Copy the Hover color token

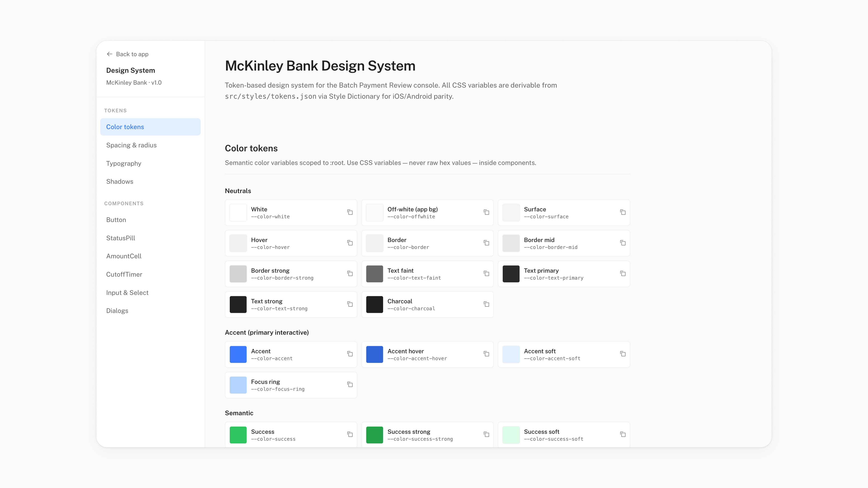pos(350,243)
